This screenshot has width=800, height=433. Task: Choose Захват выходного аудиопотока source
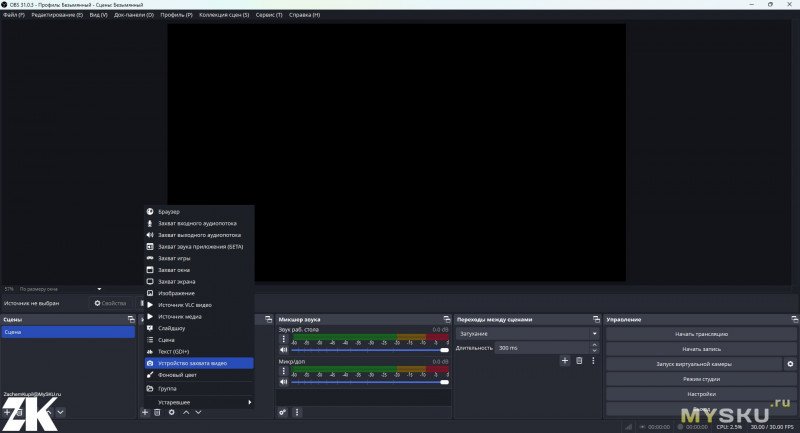[199, 235]
